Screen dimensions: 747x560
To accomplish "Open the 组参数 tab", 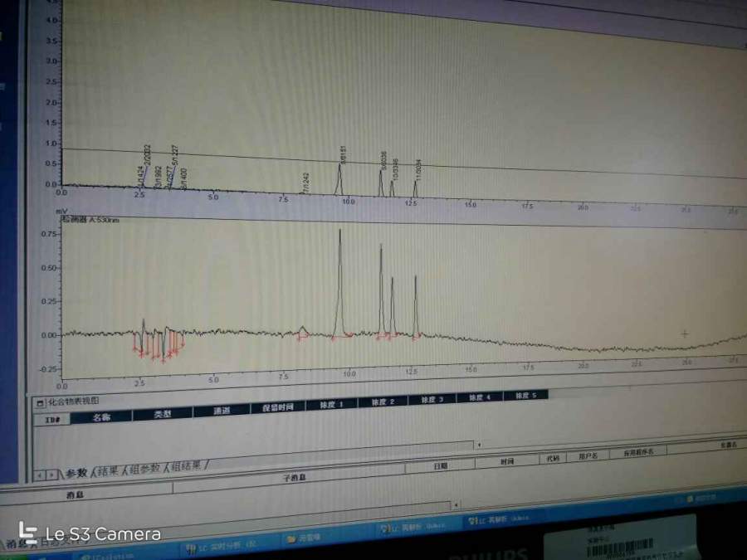I will (x=144, y=469).
